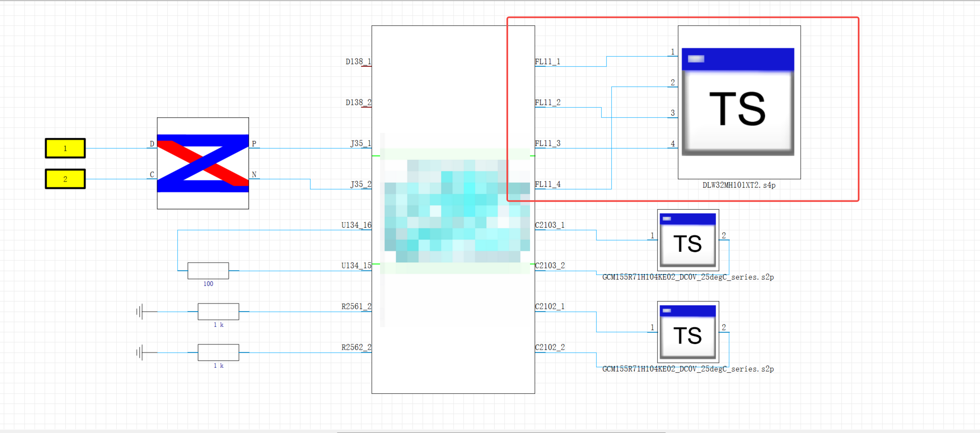Click the resistor value label 100
Viewport: 980px width, 433px height.
coord(208,284)
